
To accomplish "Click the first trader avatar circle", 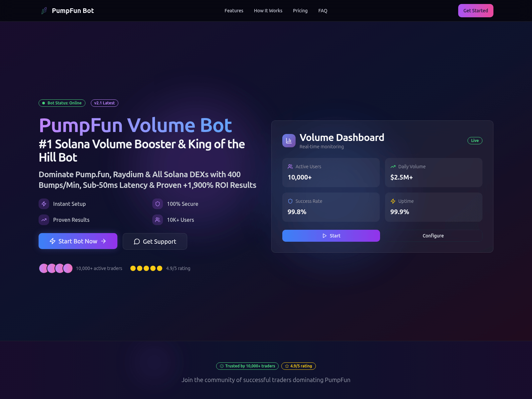I will click(x=44, y=268).
